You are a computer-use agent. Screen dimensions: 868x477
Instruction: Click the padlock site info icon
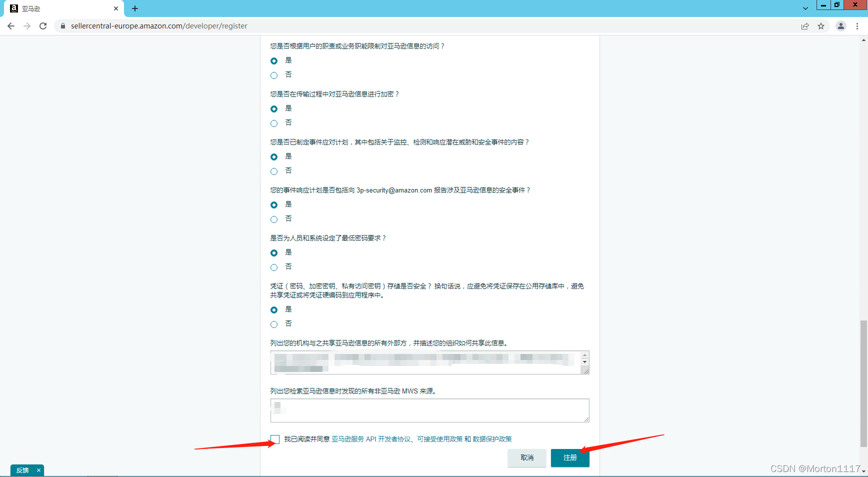click(63, 26)
